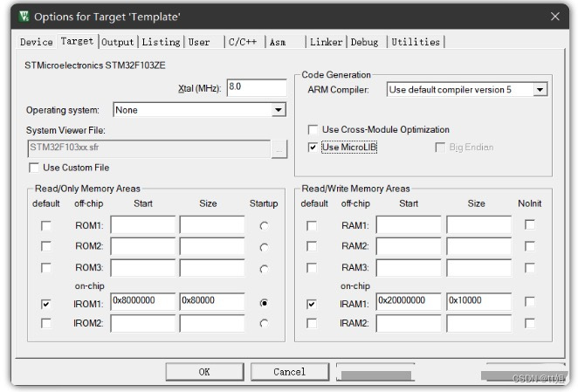The height and width of the screenshot is (392, 578).
Task: Check the ROM2 default checkbox
Action: (46, 246)
